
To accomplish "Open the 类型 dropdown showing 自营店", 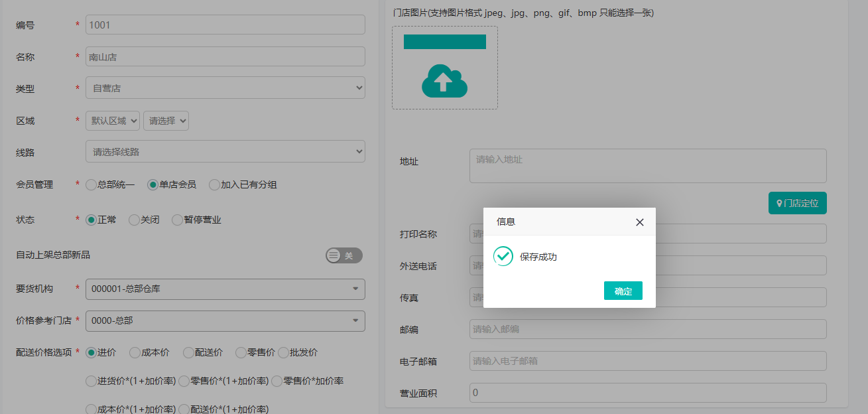I will pos(225,88).
